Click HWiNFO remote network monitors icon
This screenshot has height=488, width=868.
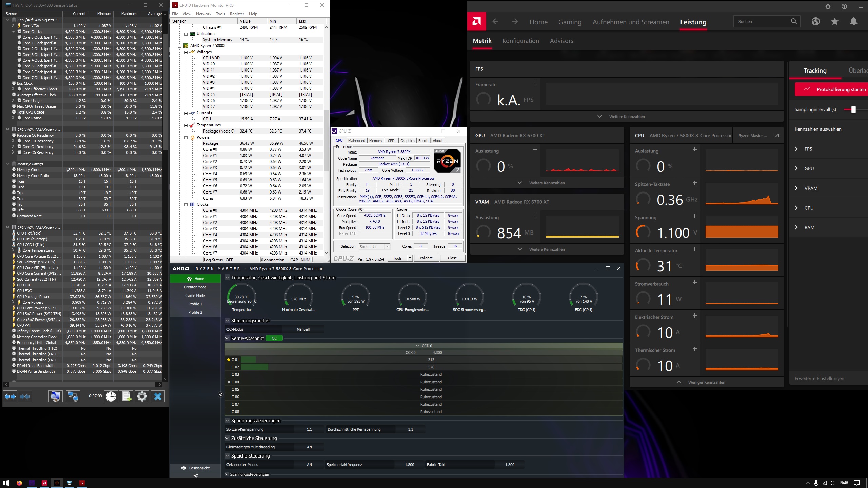tap(73, 396)
